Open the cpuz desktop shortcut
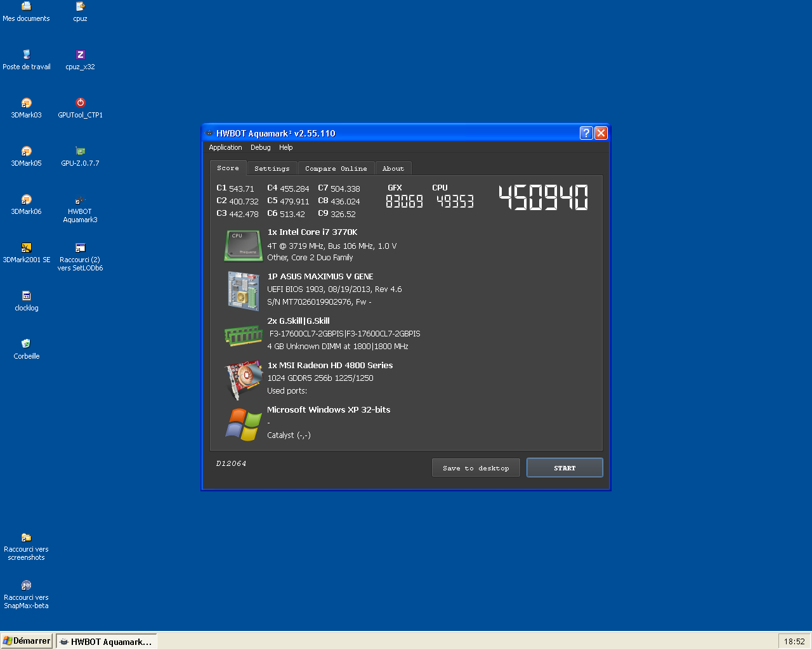 (x=80, y=12)
